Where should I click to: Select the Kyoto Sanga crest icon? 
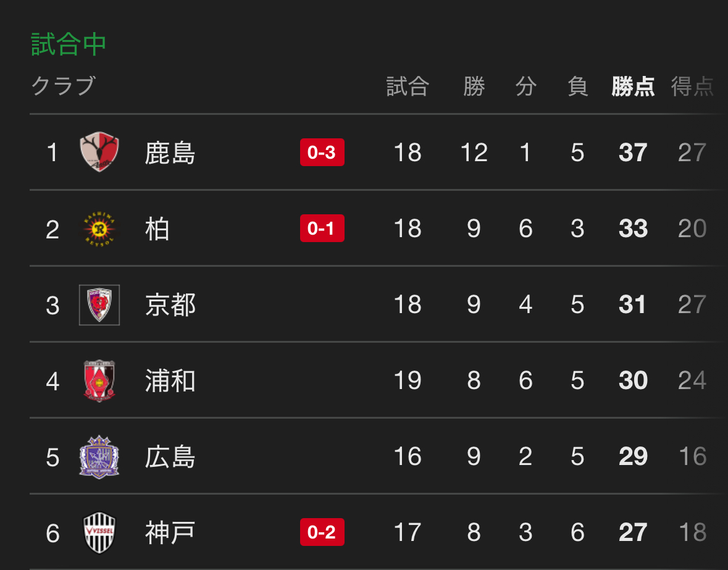pyautogui.click(x=99, y=305)
